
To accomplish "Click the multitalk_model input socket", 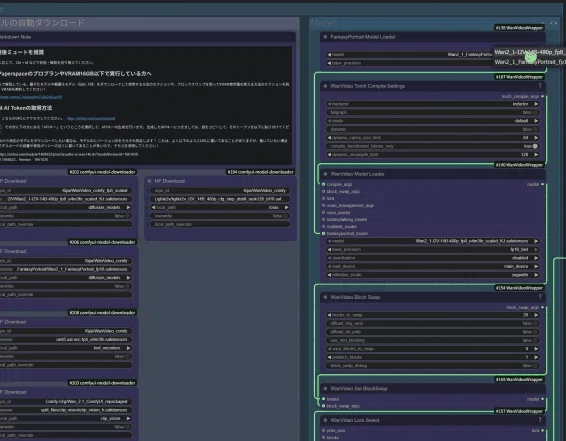I will [323, 226].
